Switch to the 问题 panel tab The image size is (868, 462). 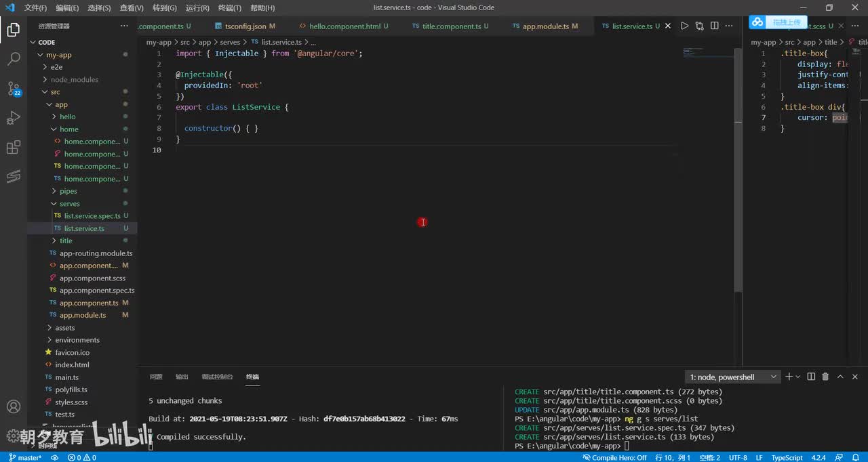(x=156, y=377)
